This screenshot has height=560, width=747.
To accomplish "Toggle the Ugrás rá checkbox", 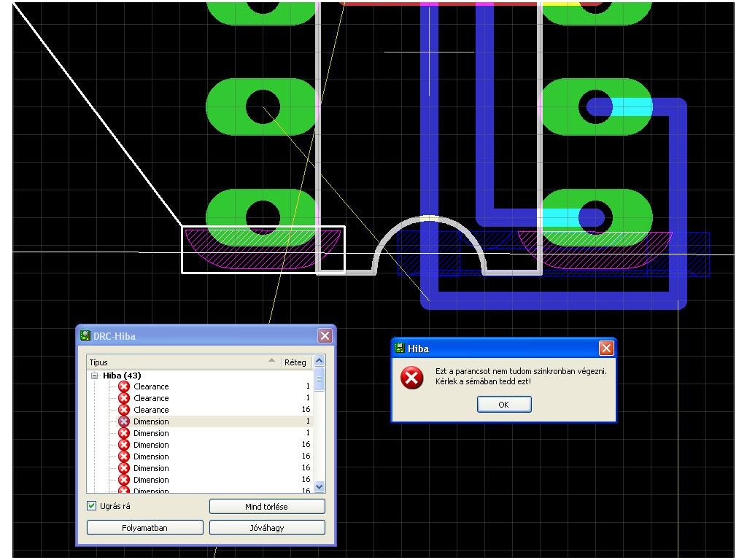I will (91, 506).
